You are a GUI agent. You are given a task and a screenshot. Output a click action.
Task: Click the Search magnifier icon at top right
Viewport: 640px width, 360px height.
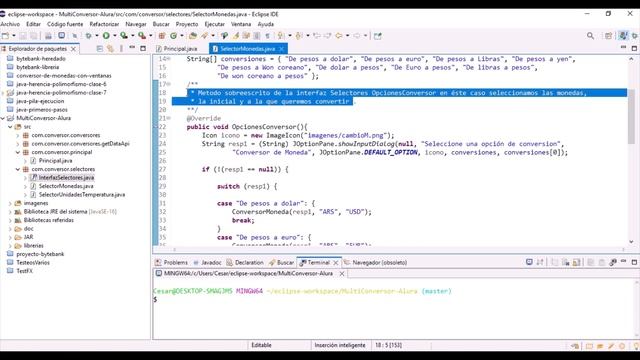click(590, 36)
